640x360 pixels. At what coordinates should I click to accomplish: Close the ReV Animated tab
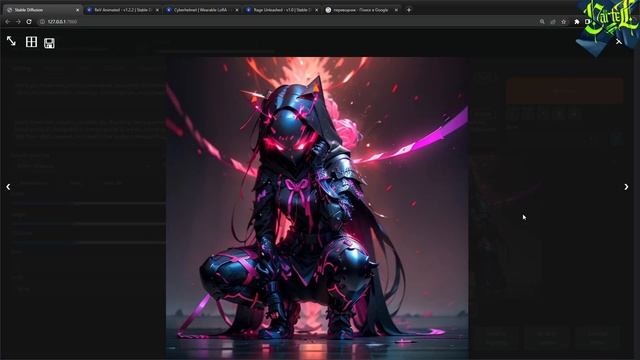[x=157, y=10]
